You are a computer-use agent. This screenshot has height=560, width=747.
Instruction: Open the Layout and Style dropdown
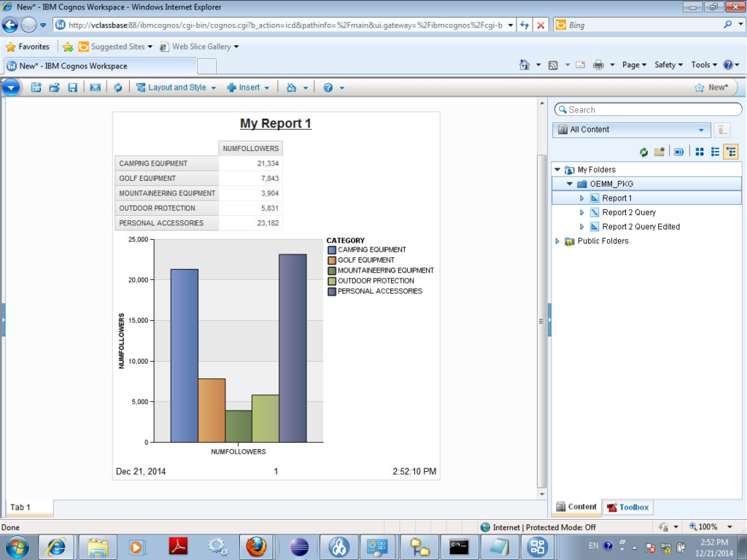pyautogui.click(x=176, y=87)
